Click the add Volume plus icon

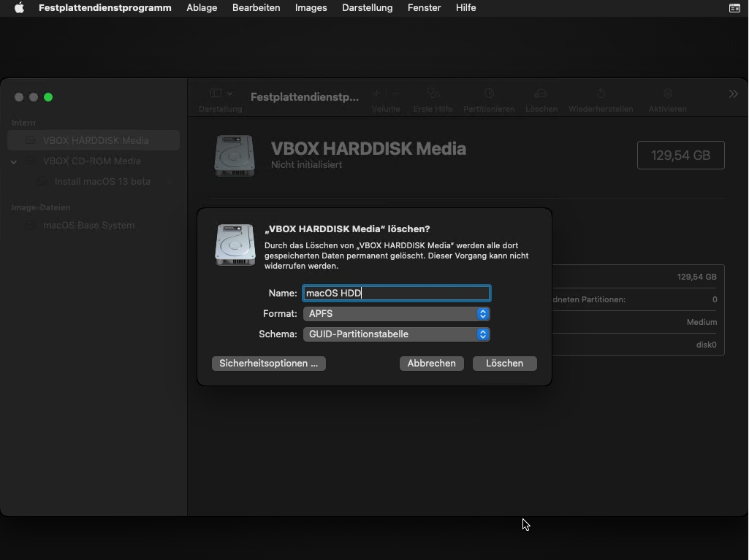[377, 93]
